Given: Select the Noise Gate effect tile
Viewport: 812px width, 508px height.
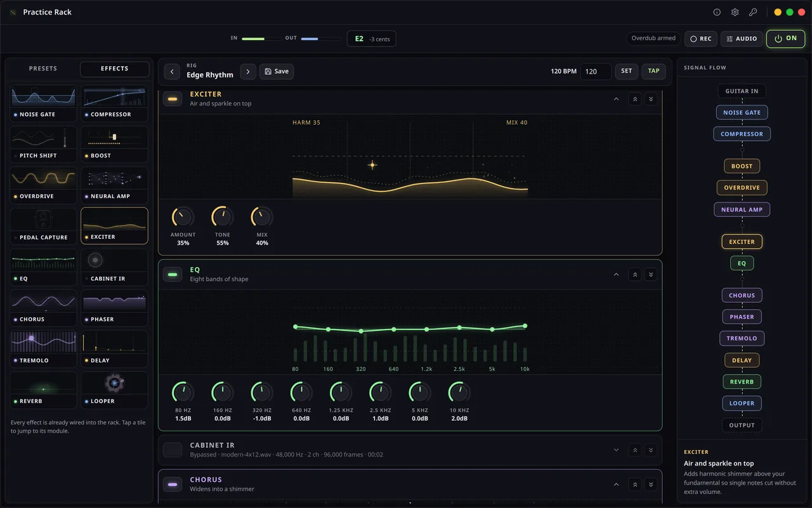Looking at the screenshot, I should [x=43, y=104].
